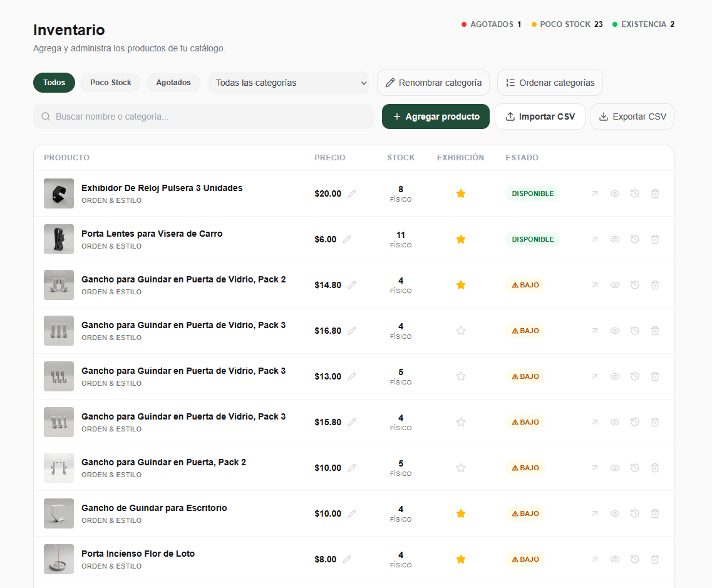Click Exportar CSV button
The height and width of the screenshot is (588, 712).
(x=632, y=116)
